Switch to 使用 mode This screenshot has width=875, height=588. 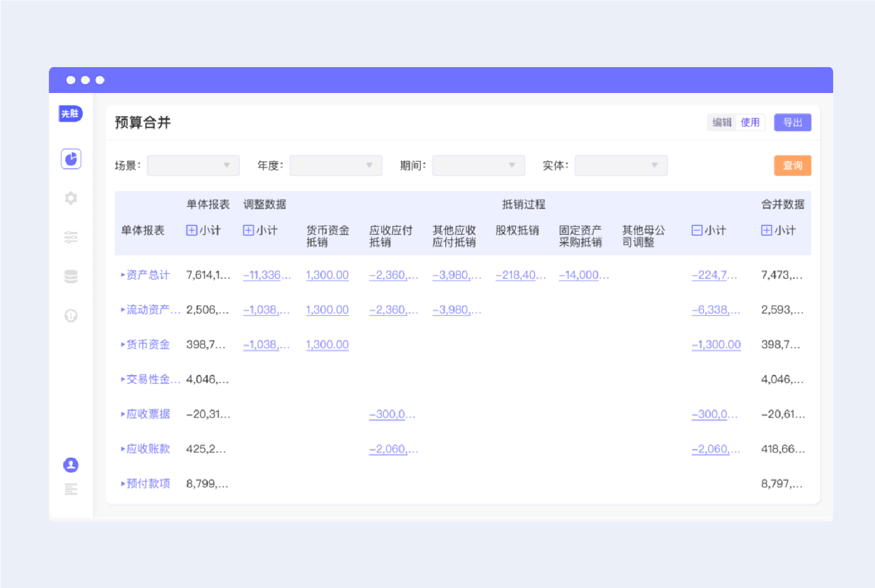coord(750,122)
